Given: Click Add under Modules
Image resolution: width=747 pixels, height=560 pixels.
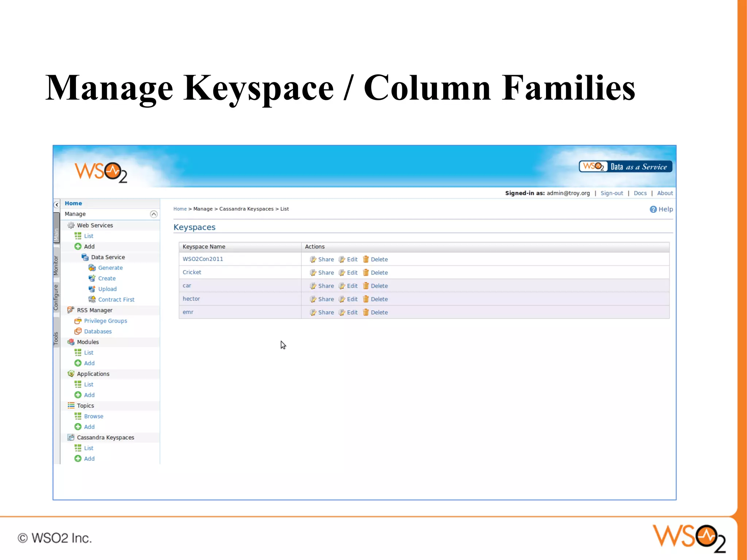Looking at the screenshot, I should [x=89, y=363].
